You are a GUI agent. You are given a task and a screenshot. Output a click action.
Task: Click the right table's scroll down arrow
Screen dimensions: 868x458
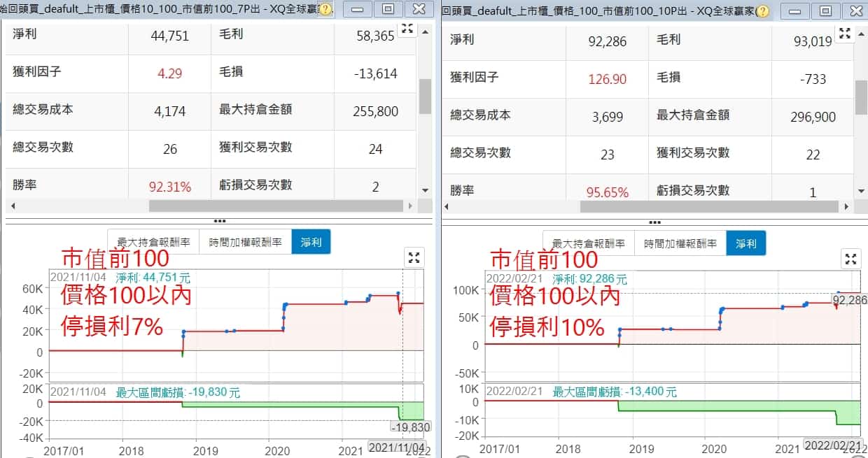(x=861, y=191)
